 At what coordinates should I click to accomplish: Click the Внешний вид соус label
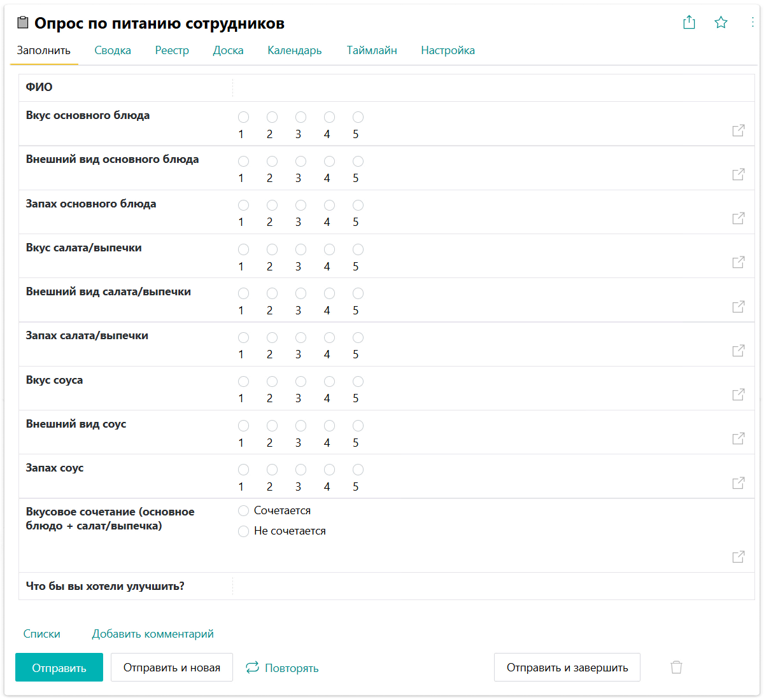[76, 424]
